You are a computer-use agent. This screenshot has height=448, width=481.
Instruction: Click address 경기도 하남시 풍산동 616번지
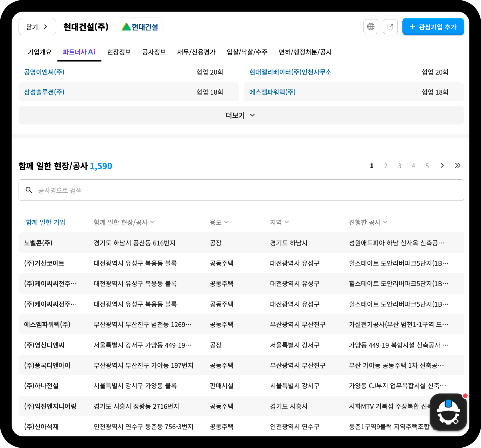(135, 243)
